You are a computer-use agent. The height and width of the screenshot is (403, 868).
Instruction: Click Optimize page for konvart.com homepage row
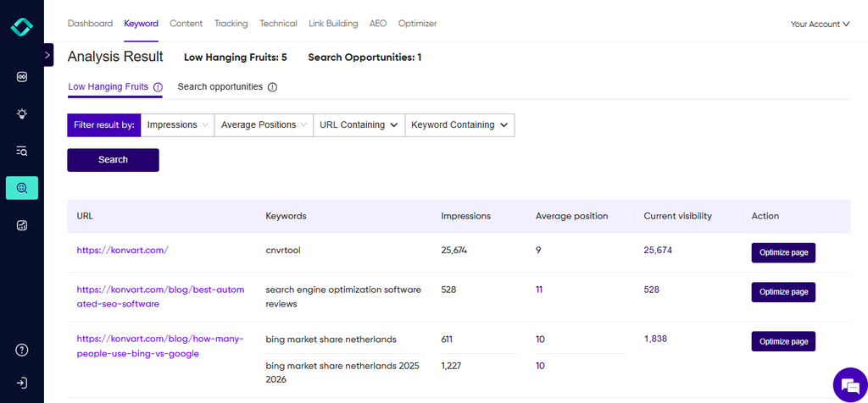click(783, 252)
